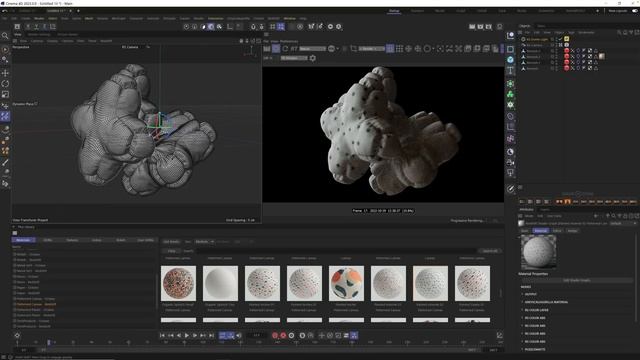Click the text T icon in right palette
Image resolution: width=640 pixels, height=360 pixels.
[x=510, y=70]
